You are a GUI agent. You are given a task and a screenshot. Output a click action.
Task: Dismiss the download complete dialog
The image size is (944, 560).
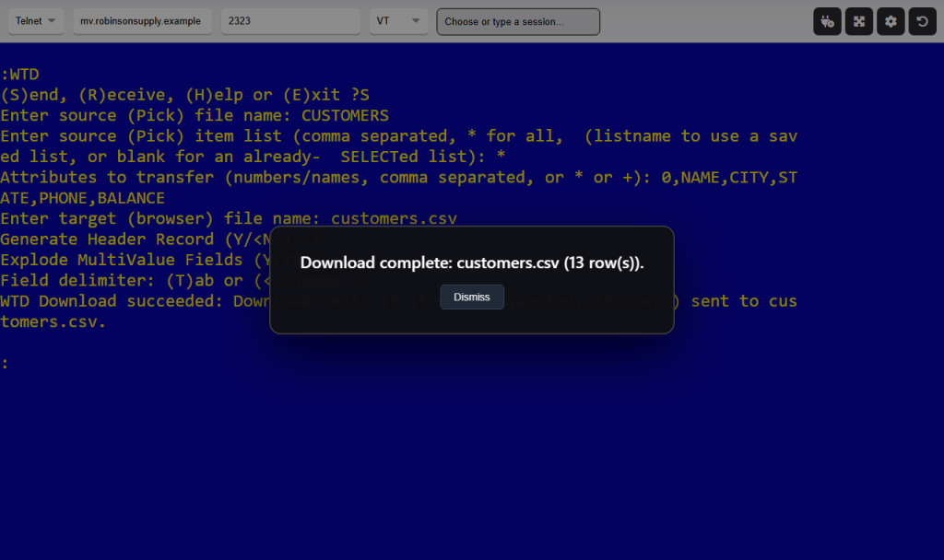tap(472, 297)
